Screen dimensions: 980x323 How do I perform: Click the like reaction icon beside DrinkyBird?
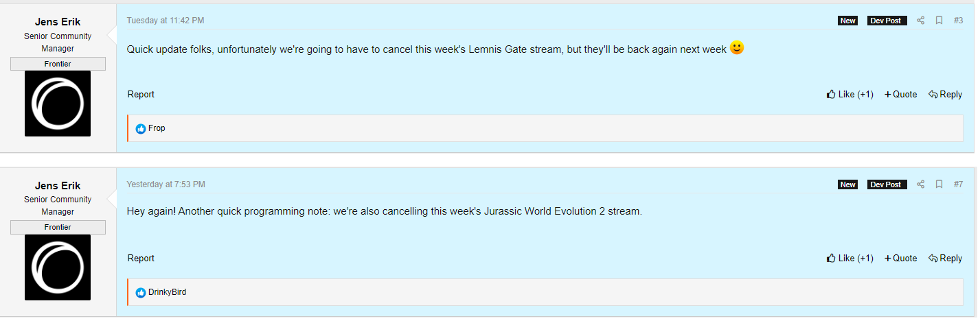tap(141, 293)
